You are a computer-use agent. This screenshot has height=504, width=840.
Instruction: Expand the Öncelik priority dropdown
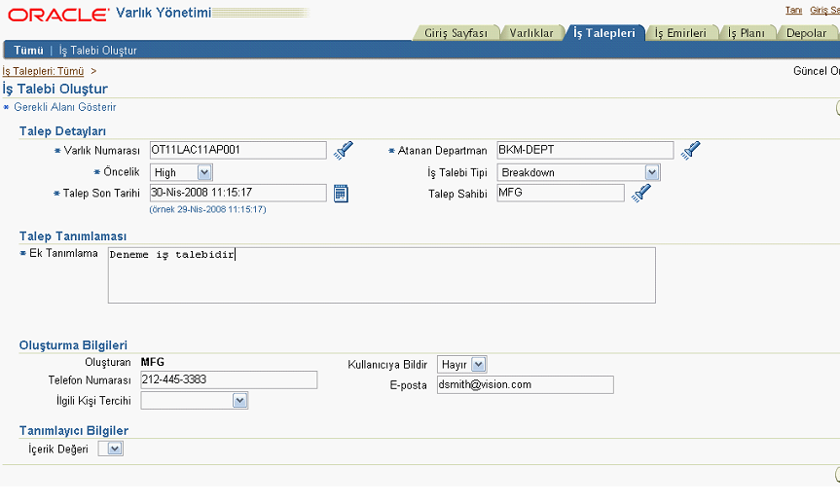[x=203, y=172]
